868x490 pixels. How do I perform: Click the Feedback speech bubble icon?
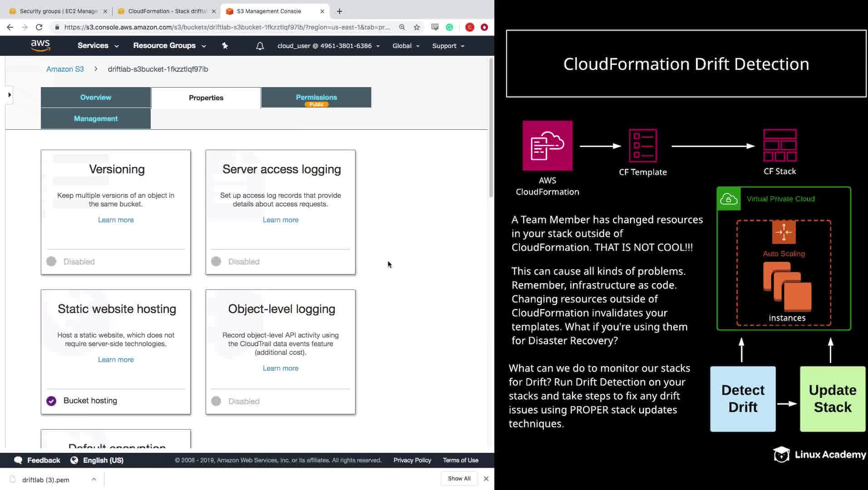point(18,460)
